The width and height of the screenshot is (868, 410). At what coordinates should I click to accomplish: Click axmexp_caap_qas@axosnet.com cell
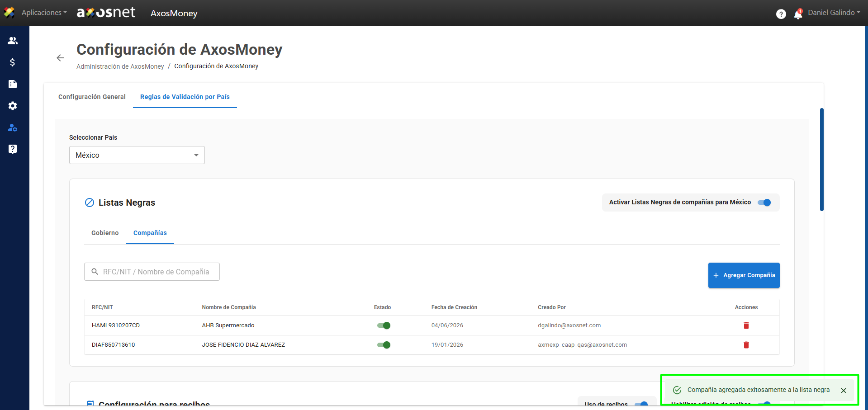tap(583, 345)
